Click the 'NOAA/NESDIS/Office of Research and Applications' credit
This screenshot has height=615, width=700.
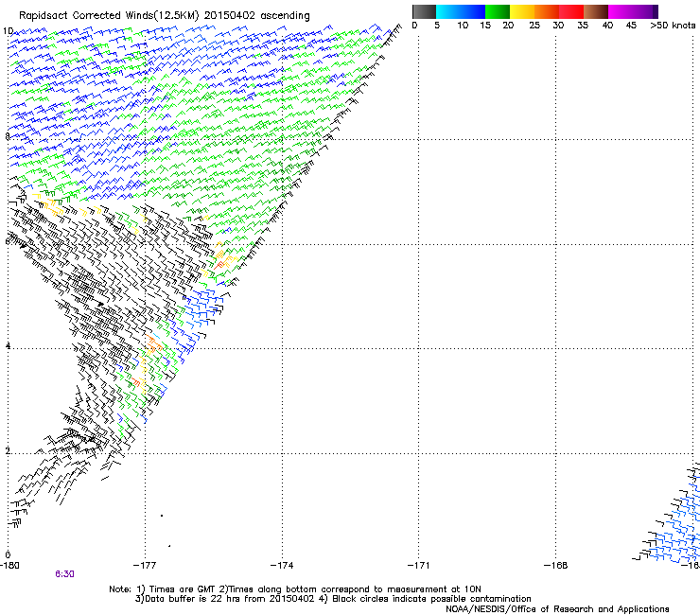point(557,609)
